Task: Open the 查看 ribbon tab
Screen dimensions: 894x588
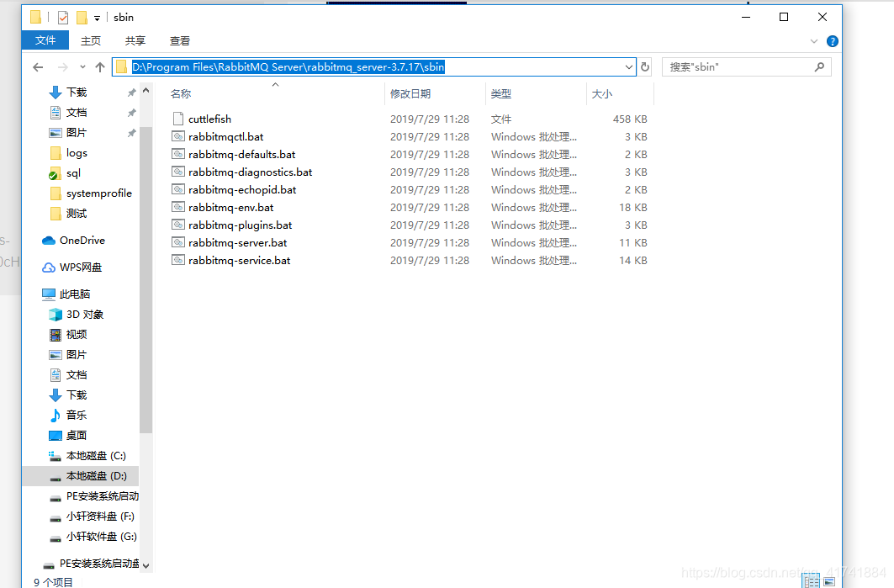Action: tap(180, 41)
